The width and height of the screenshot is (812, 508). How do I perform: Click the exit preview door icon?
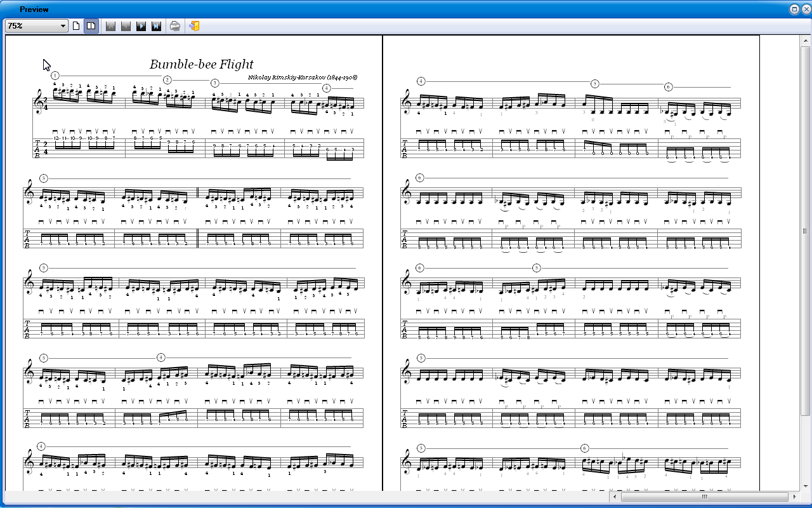pyautogui.click(x=194, y=26)
